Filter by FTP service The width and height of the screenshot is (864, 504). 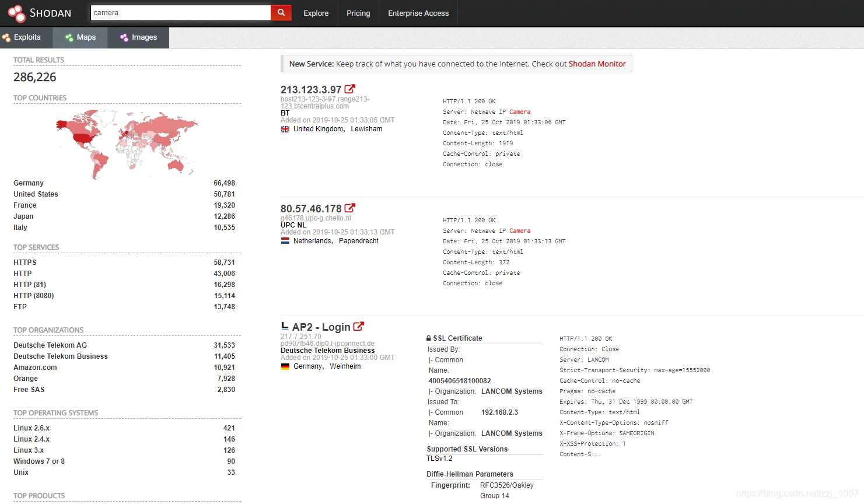(x=20, y=307)
